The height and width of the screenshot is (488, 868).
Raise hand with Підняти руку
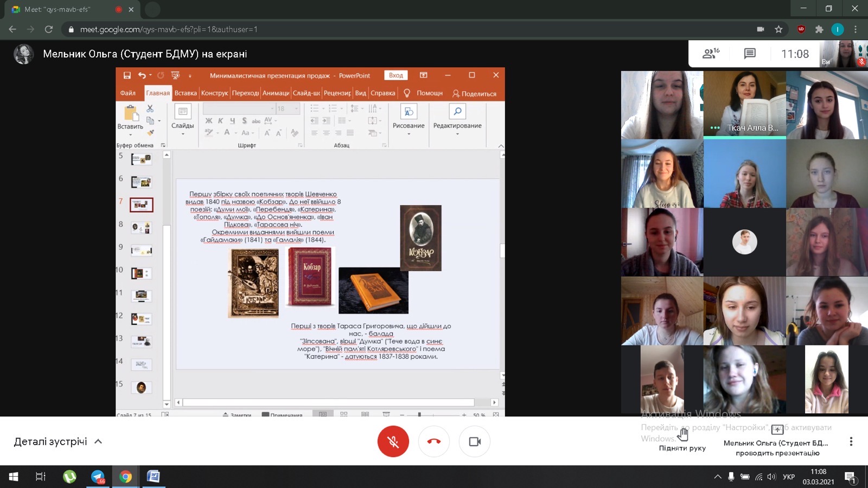(682, 439)
